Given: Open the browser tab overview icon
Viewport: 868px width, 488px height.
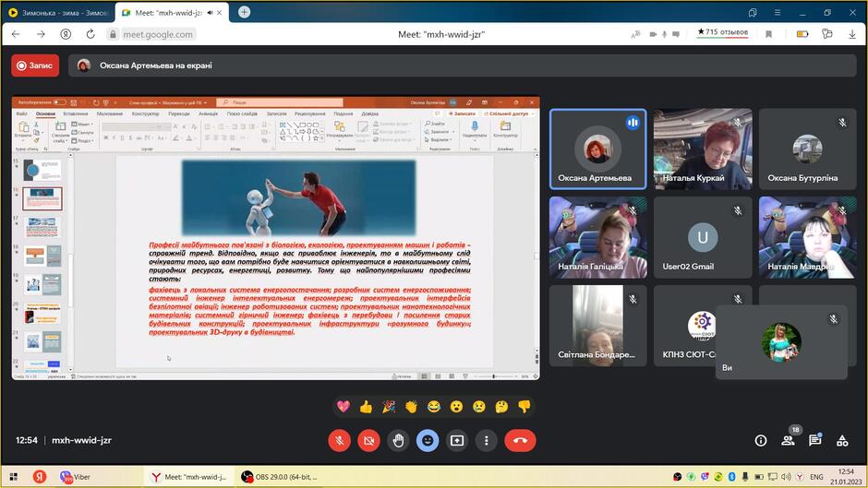Looking at the screenshot, I should pyautogui.click(x=753, y=12).
